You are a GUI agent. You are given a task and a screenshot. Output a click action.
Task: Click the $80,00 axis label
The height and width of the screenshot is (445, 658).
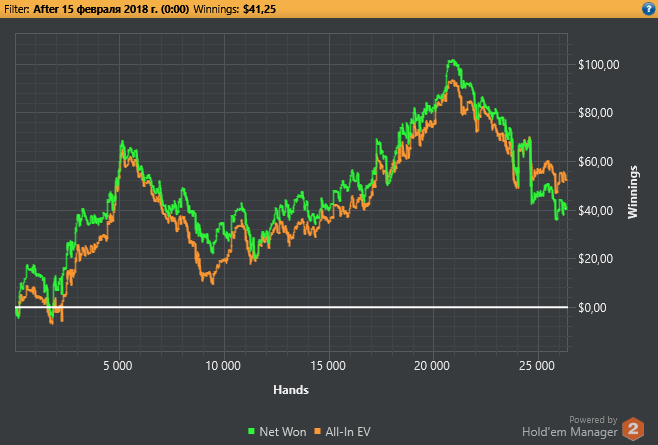coord(595,113)
